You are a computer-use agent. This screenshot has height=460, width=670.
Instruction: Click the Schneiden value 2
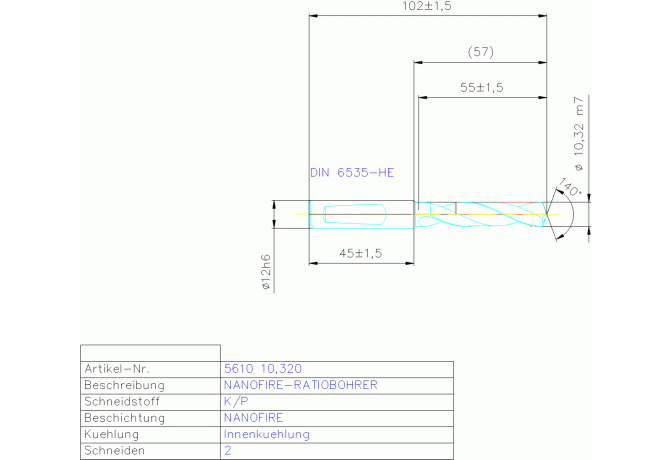[x=227, y=451]
